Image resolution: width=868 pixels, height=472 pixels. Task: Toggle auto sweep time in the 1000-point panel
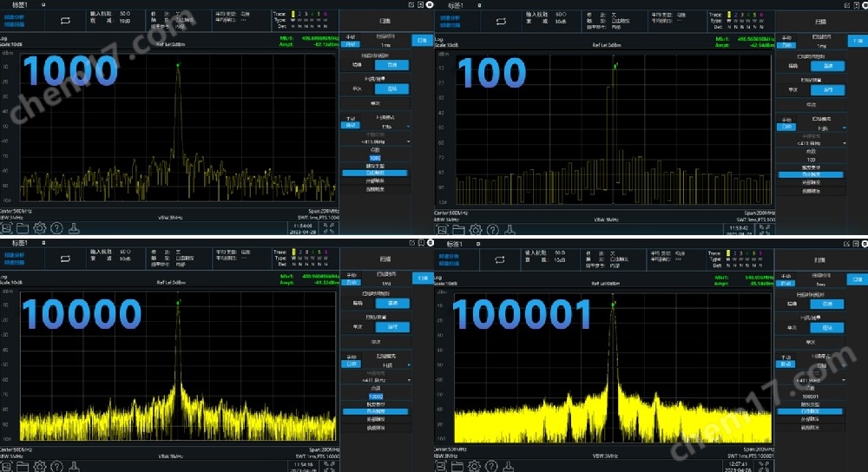coord(351,44)
